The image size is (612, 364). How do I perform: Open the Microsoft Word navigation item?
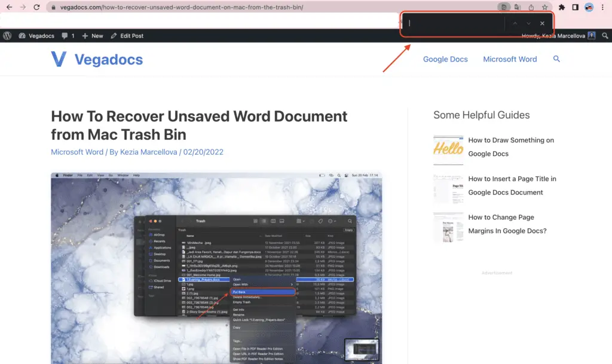(510, 59)
